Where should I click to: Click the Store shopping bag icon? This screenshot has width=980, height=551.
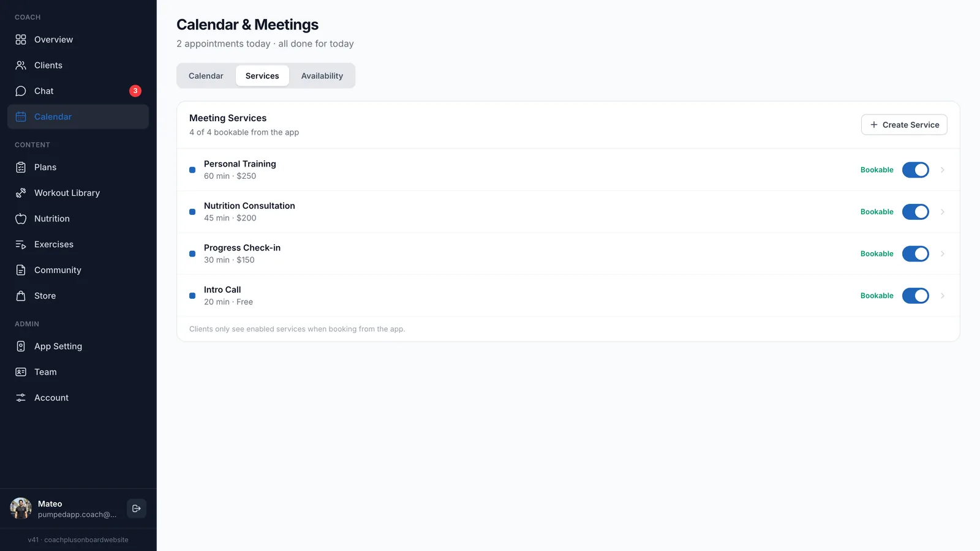click(21, 296)
